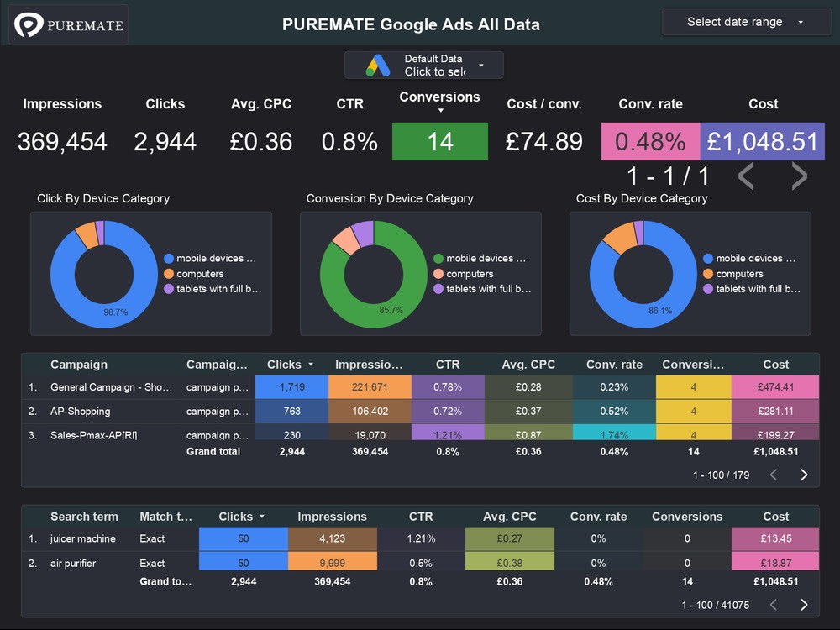
Task: Click pink computers legend dot in Conversion chart
Action: coord(438,274)
